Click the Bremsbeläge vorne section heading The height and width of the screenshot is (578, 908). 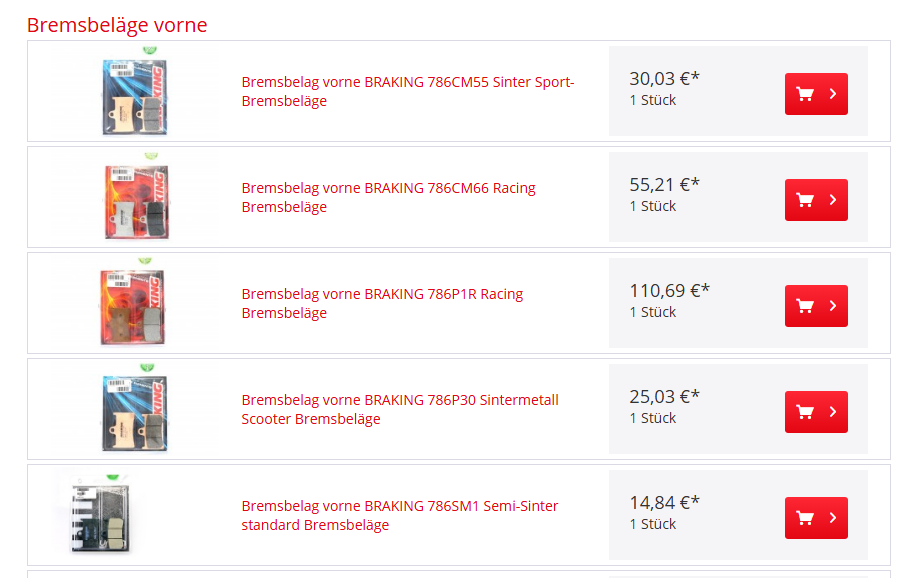click(117, 25)
